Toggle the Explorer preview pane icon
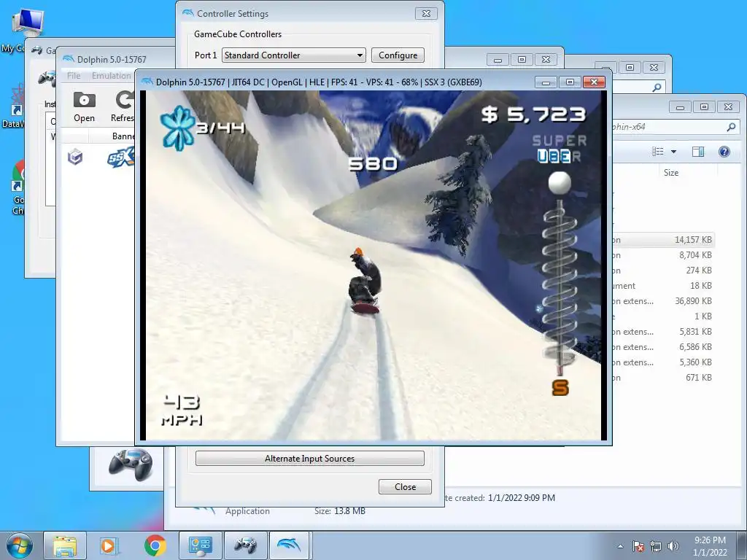 coord(698,152)
